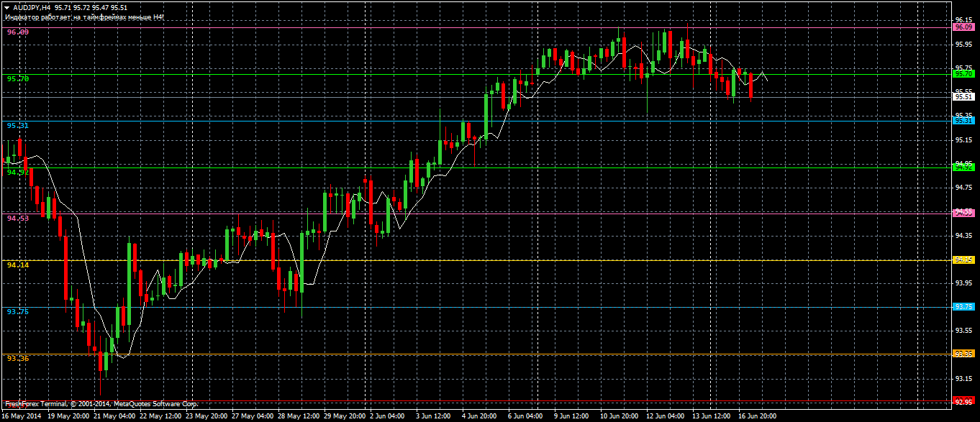Click the 16 Jun 20:00 time axis label
980x422 pixels.
759,416
